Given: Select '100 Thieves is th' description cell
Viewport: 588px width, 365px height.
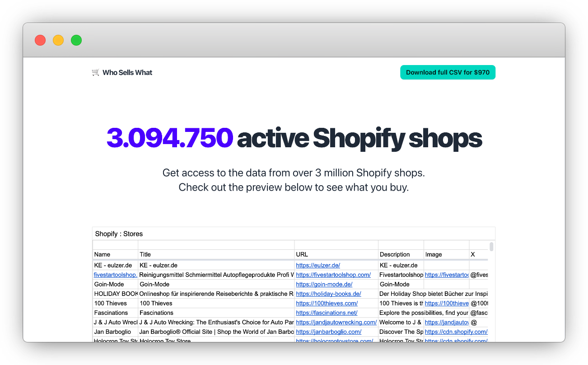Looking at the screenshot, I should pyautogui.click(x=401, y=303).
